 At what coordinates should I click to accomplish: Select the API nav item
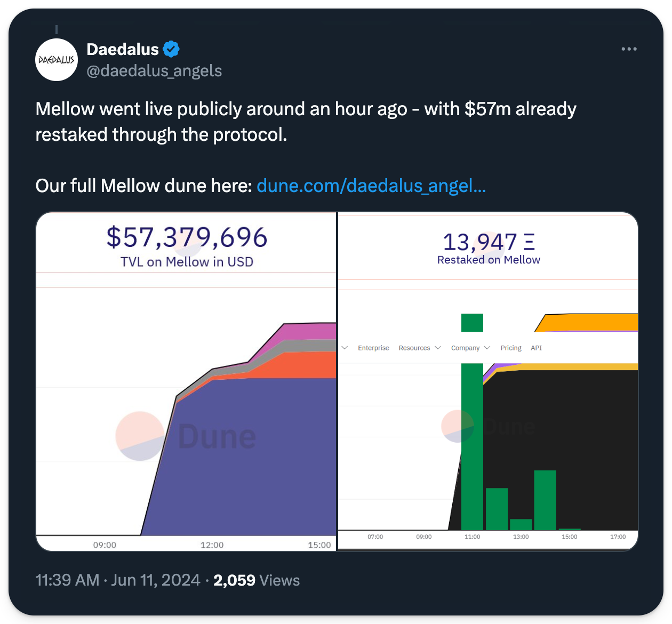pyautogui.click(x=536, y=348)
